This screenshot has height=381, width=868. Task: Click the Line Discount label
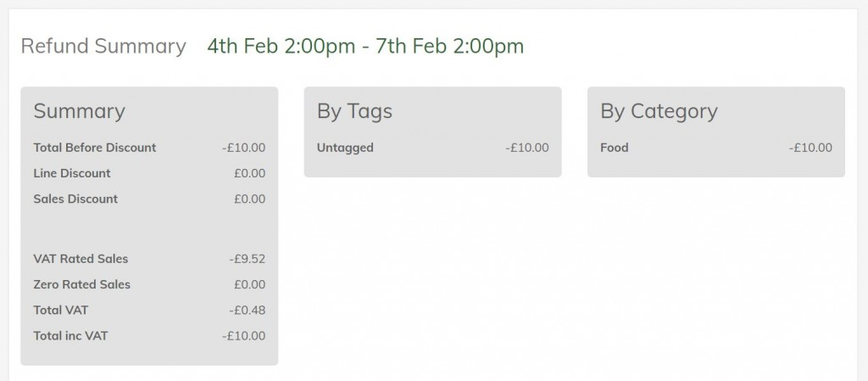pyautogui.click(x=72, y=173)
